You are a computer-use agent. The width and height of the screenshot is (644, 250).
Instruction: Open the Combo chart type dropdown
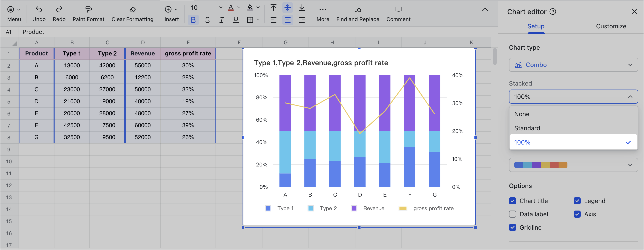[573, 65]
